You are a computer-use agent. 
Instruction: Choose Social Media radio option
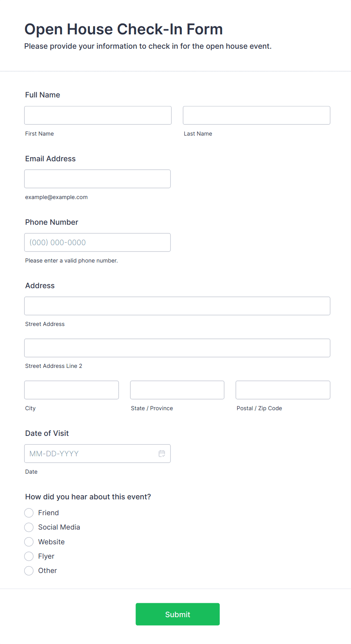pos(29,527)
